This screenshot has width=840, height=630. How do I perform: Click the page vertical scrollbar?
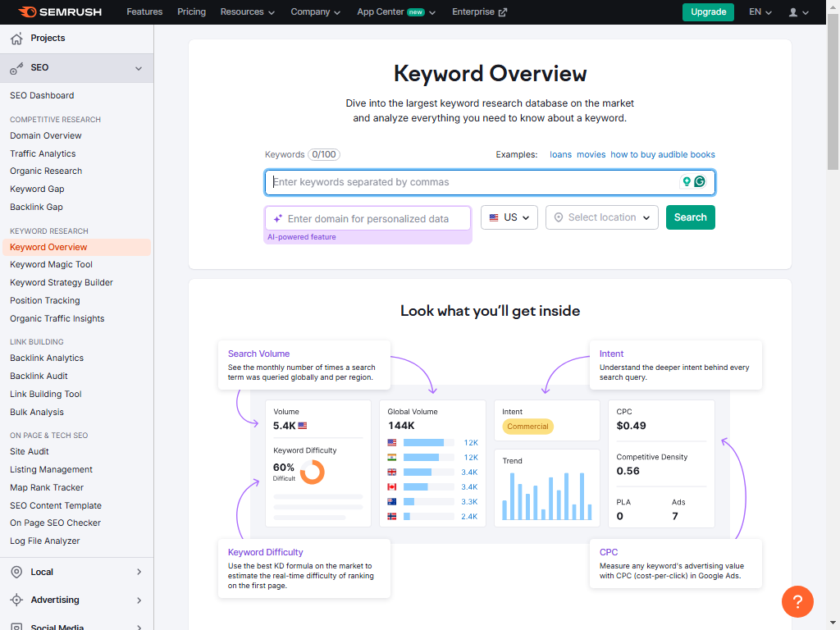click(x=833, y=91)
